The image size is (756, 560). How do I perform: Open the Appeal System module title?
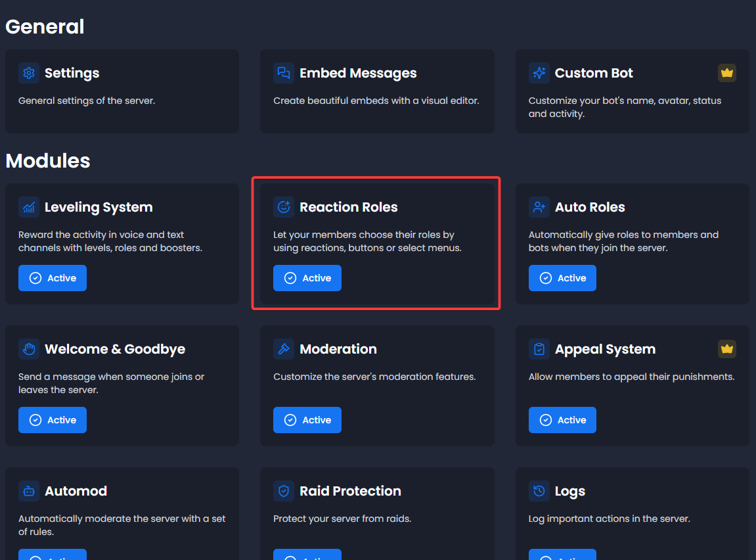pos(605,349)
